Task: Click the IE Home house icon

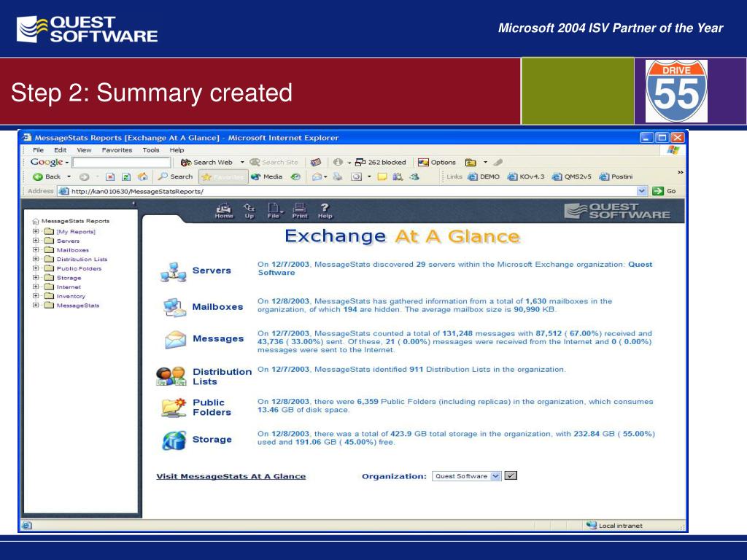Action: pos(142,176)
